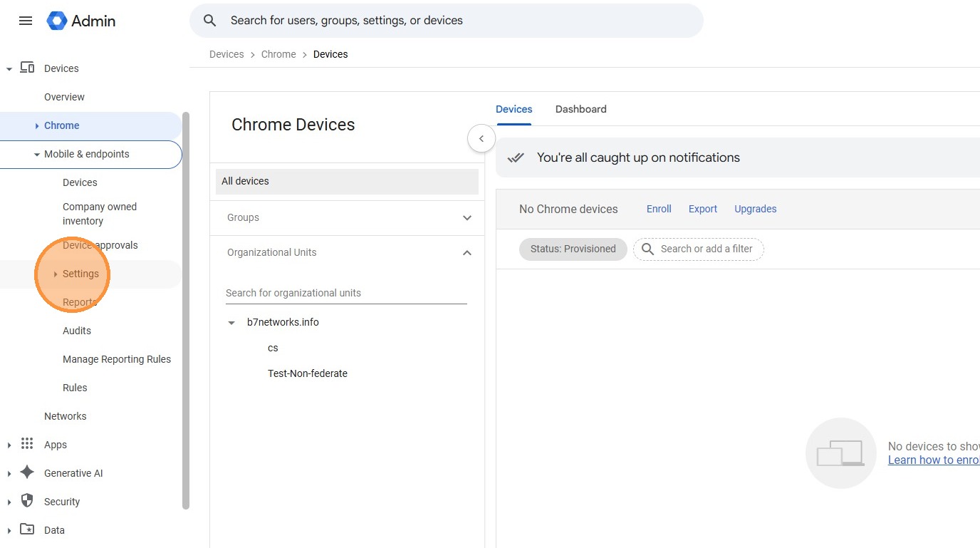This screenshot has width=980, height=548.
Task: Expand the Security section arrow
Action: click(9, 502)
